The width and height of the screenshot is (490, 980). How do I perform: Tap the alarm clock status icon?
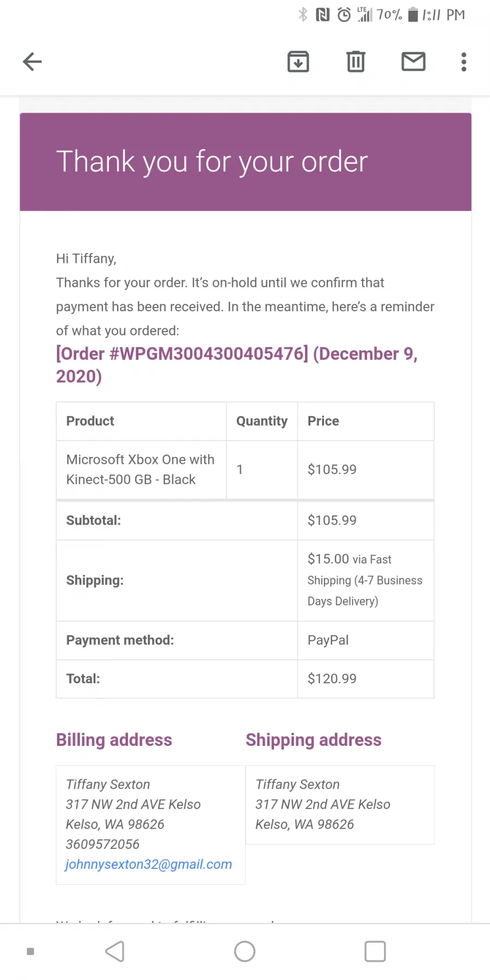(344, 15)
